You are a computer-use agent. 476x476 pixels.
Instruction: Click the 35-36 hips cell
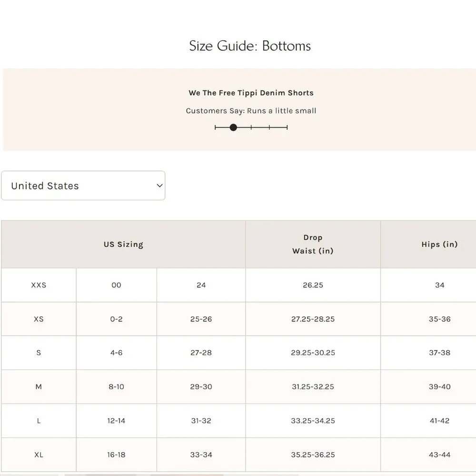(x=428, y=319)
